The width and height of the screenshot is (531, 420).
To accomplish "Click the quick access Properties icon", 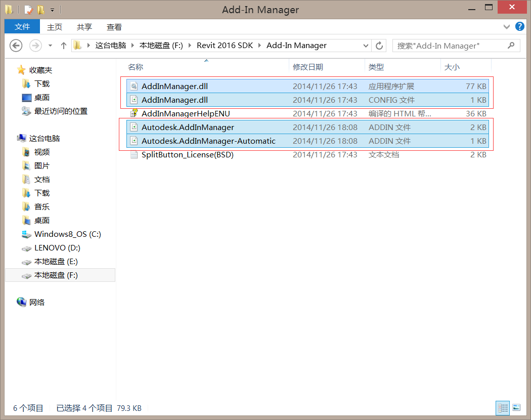I will pos(28,10).
